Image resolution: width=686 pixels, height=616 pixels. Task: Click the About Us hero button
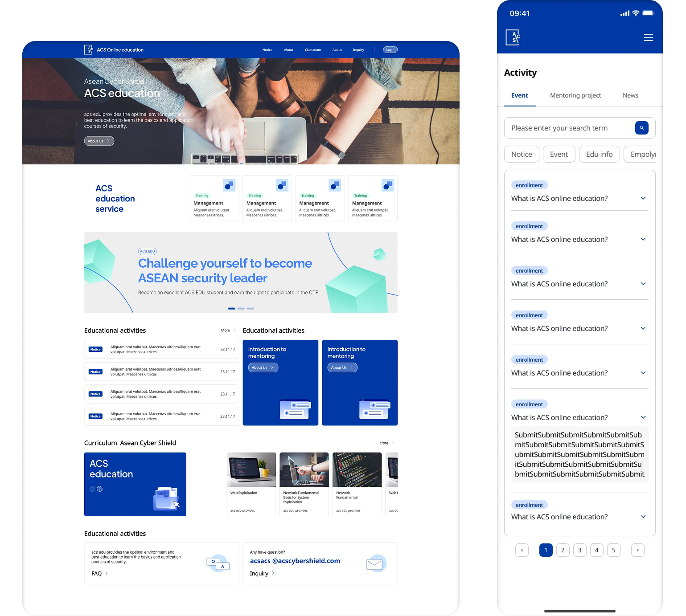point(99,141)
